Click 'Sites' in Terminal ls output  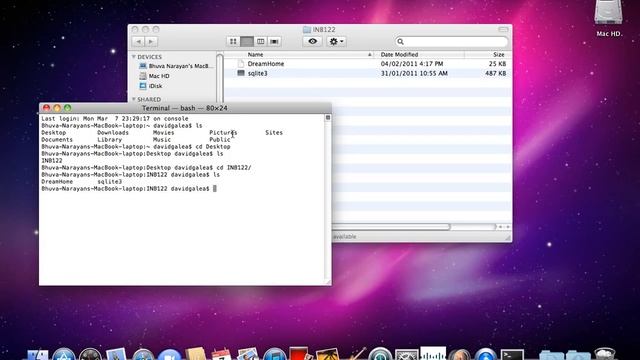(274, 133)
